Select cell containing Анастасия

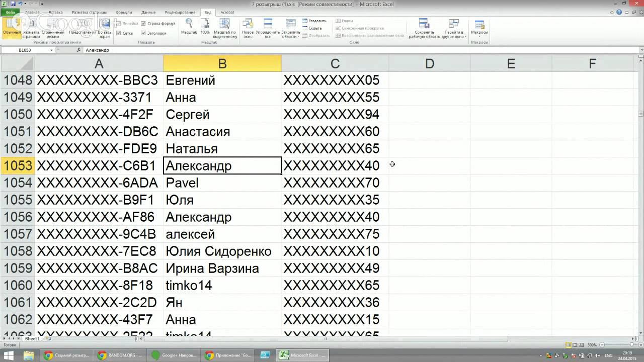222,132
